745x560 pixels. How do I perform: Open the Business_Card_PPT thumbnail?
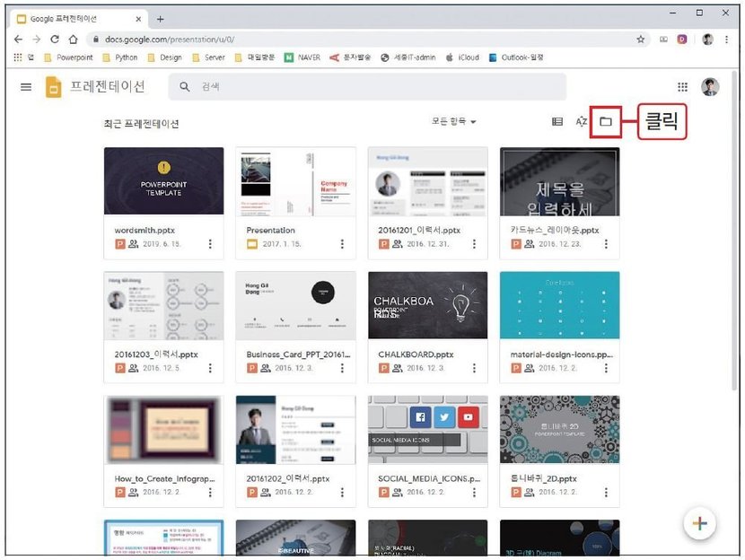[x=295, y=305]
